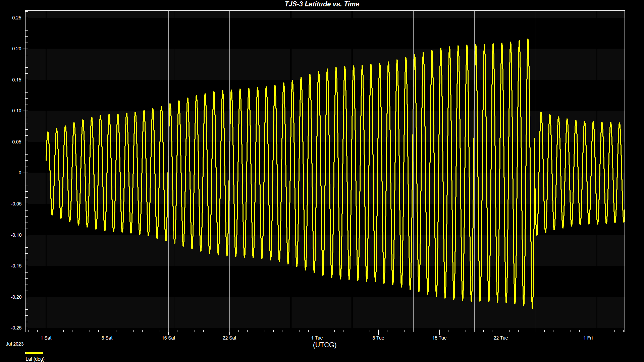The height and width of the screenshot is (362, 644).
Task: Click the highest peak of the yellow curve
Action: (528, 40)
